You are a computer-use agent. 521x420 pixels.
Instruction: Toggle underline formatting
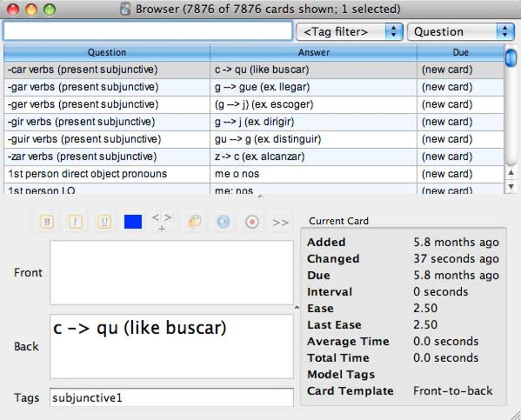click(x=104, y=222)
